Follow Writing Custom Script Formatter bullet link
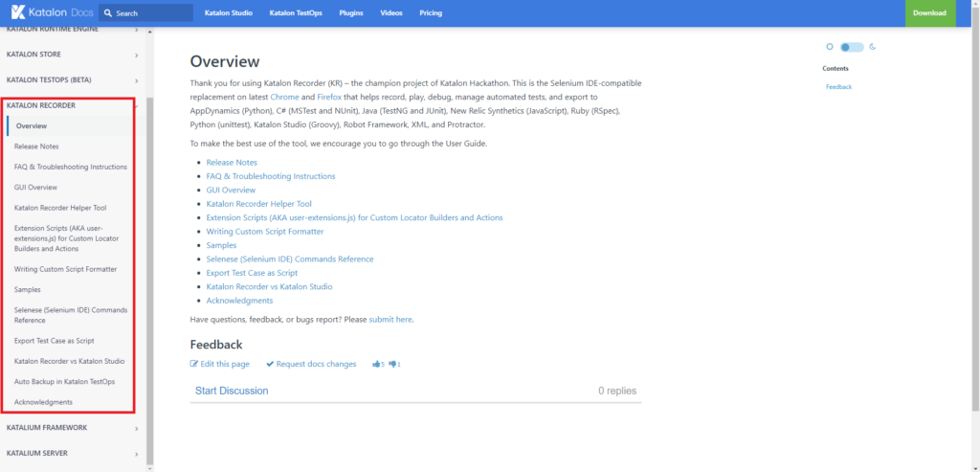This screenshot has width=980, height=472. tap(265, 232)
